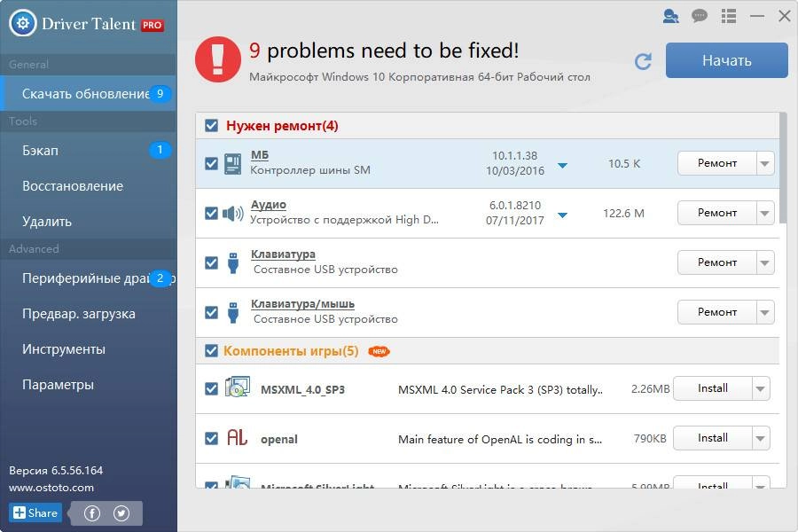Open Install dropdown arrow for openal

761,438
